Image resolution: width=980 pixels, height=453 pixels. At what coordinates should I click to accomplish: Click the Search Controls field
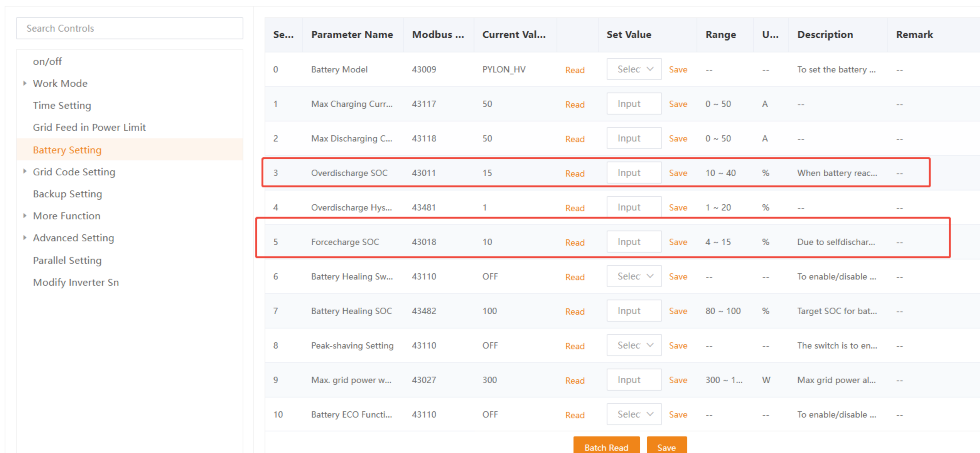pyautogui.click(x=129, y=29)
